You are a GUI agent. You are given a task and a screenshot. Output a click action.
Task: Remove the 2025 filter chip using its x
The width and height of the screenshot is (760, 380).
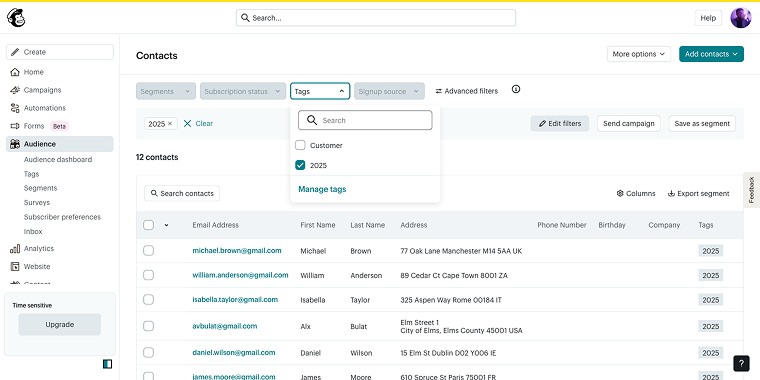[x=170, y=124]
